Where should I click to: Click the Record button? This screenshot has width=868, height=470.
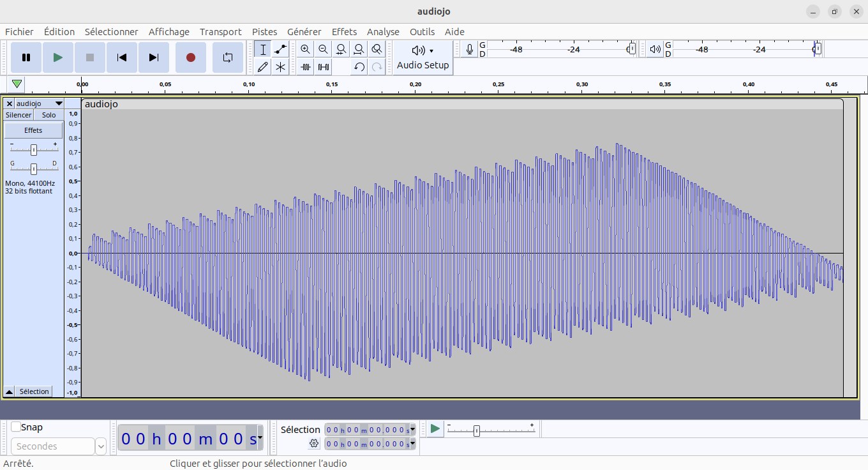click(x=190, y=57)
